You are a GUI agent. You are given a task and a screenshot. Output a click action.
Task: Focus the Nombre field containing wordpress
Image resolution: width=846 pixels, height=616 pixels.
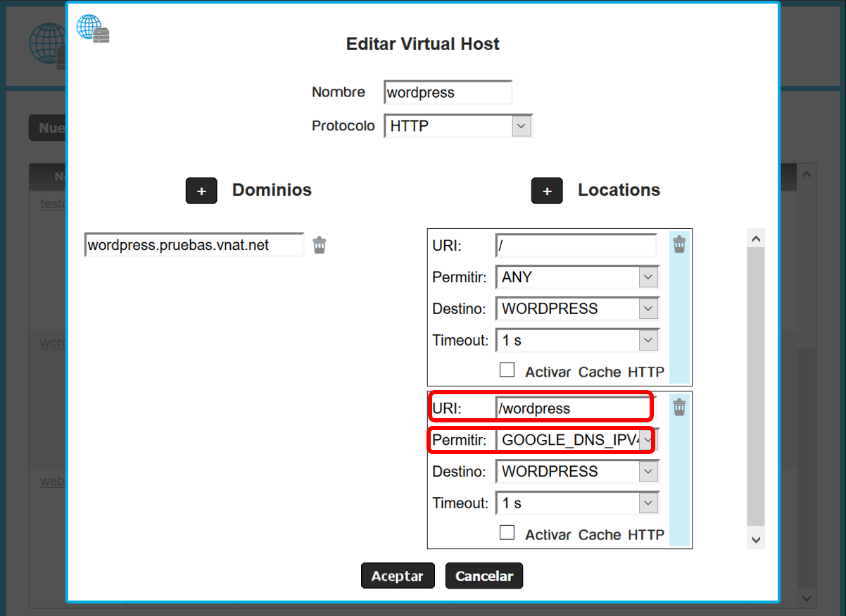[x=448, y=92]
